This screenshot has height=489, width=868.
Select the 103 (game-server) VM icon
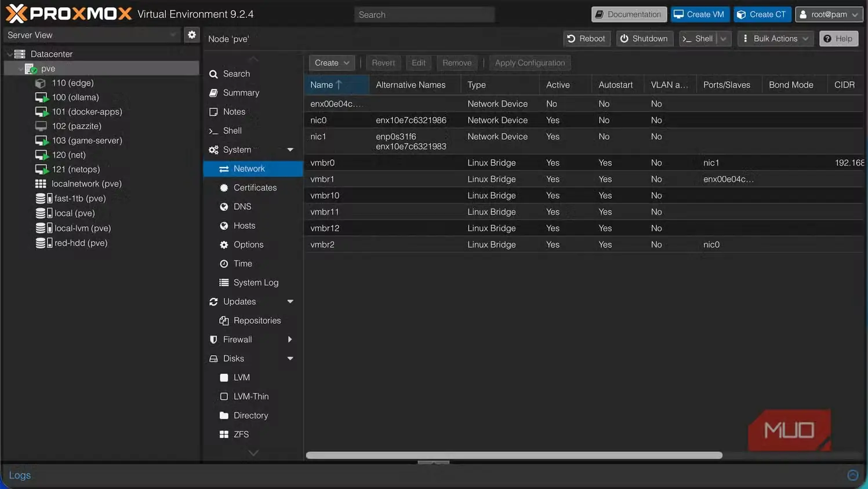coord(41,140)
